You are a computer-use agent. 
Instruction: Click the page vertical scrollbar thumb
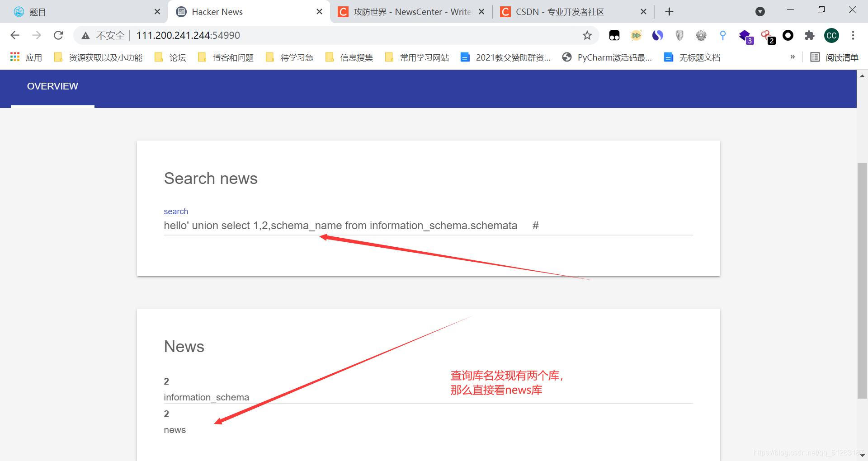tap(862, 280)
